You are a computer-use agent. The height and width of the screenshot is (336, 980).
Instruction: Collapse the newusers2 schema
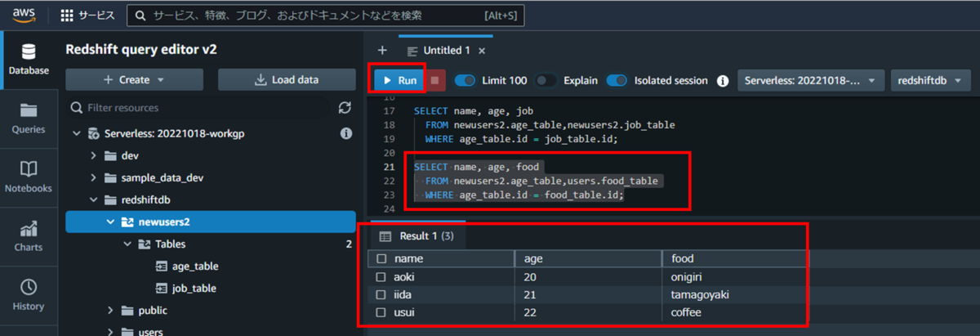pyautogui.click(x=110, y=222)
